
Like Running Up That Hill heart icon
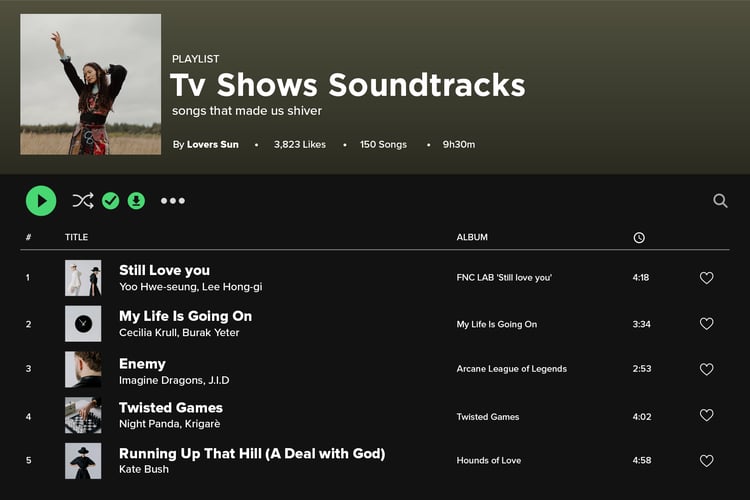point(706,461)
